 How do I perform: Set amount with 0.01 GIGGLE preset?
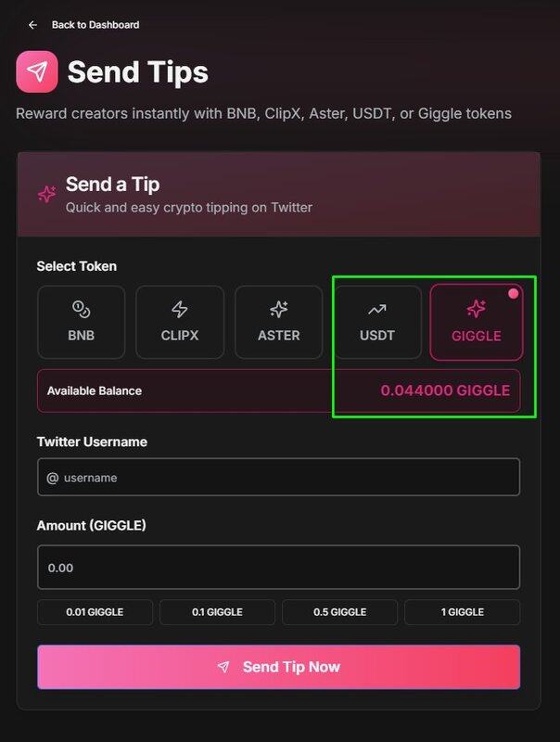tap(95, 612)
